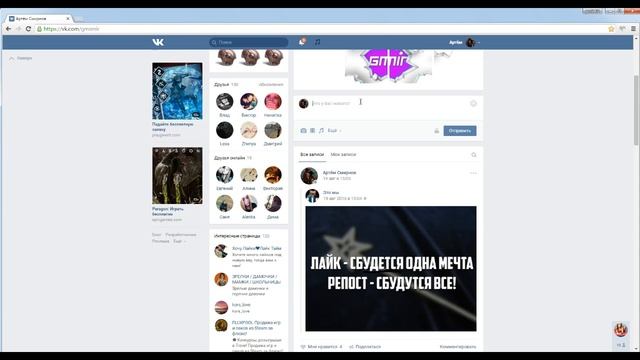This screenshot has height=360, width=640.
Task: Click the wall search magnifier icon
Action: pyautogui.click(x=473, y=155)
